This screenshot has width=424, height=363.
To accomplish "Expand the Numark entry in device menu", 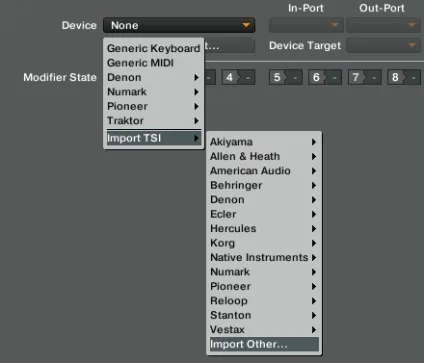I will point(154,92).
